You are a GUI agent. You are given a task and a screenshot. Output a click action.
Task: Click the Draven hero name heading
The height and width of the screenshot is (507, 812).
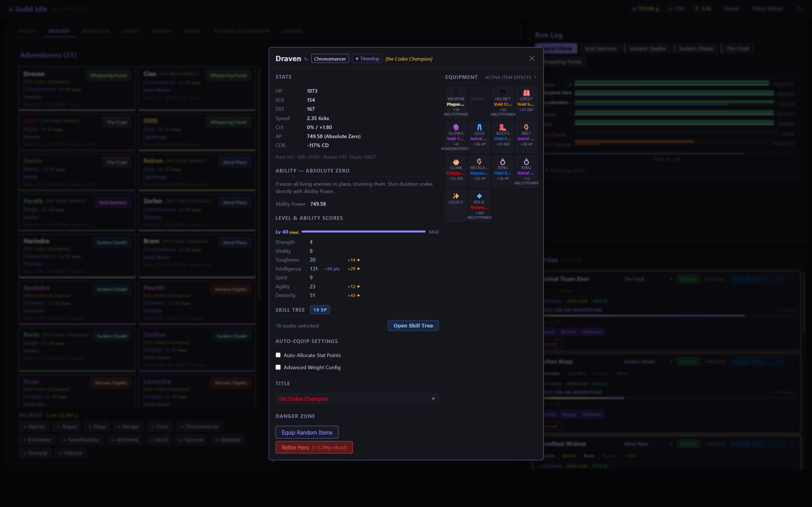click(x=288, y=59)
